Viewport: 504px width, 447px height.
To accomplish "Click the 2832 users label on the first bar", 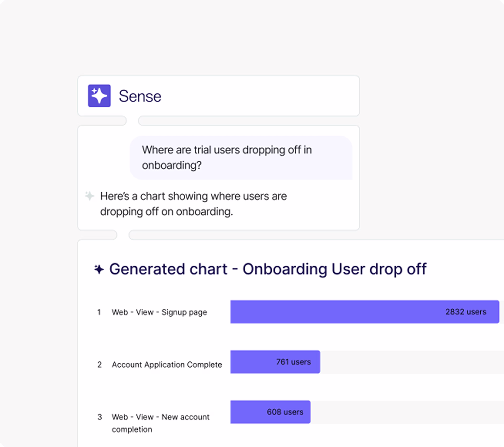I will 466,312.
